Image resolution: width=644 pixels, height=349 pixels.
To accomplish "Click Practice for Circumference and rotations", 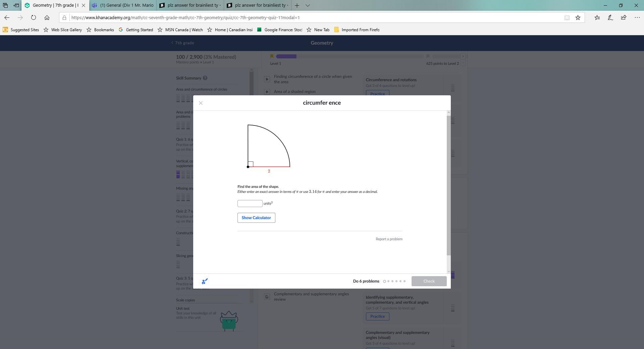I will click(377, 94).
